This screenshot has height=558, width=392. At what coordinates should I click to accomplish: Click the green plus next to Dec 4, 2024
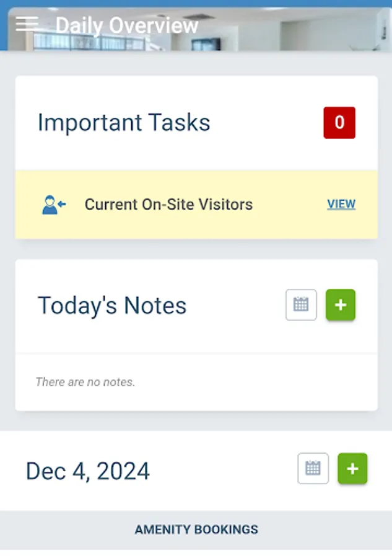(x=352, y=469)
